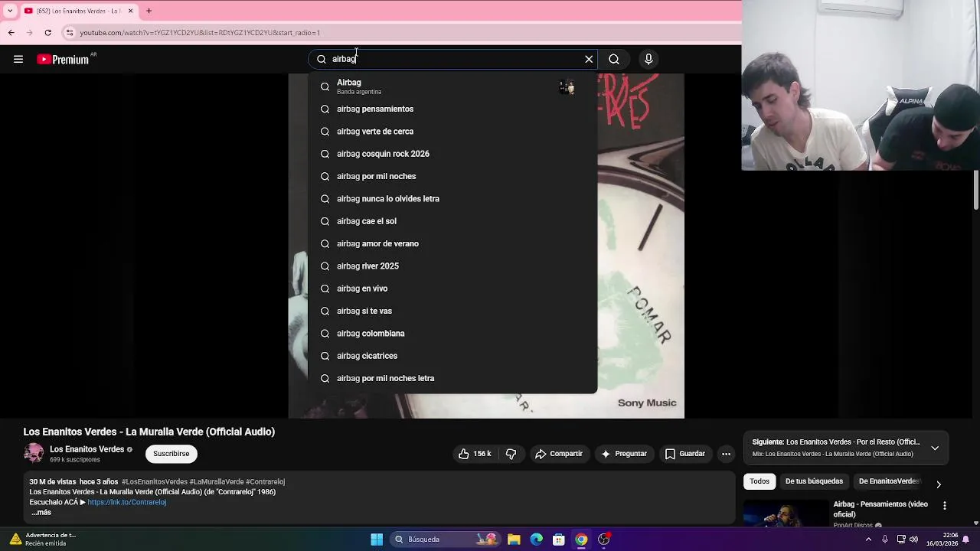Viewport: 980px width, 551px height.
Task: Open the volume control in system tray
Action: (913, 540)
